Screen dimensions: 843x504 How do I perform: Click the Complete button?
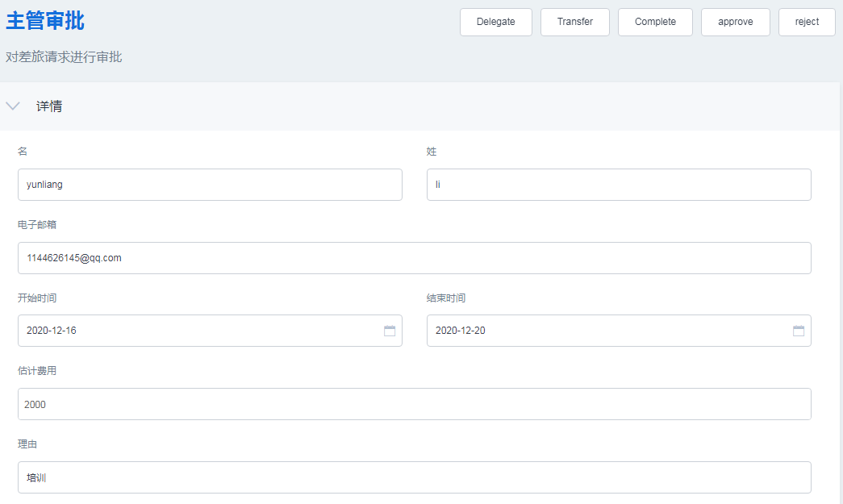point(655,22)
